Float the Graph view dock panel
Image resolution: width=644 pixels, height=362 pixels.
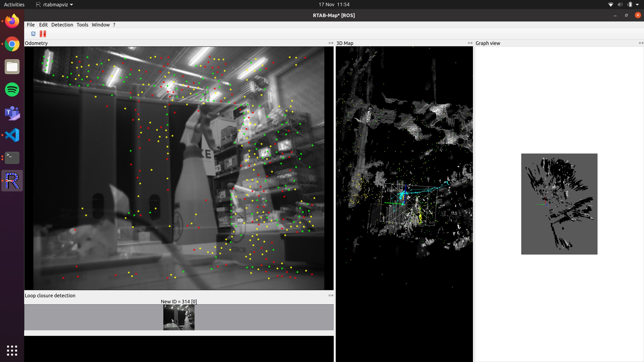pos(640,43)
